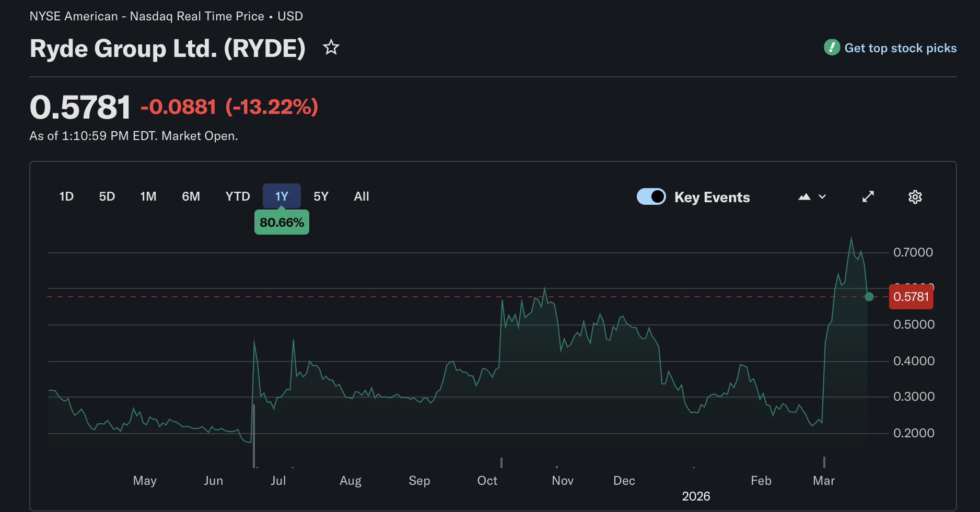980x512 pixels.
Task: Select the mountain chart type icon
Action: click(804, 196)
